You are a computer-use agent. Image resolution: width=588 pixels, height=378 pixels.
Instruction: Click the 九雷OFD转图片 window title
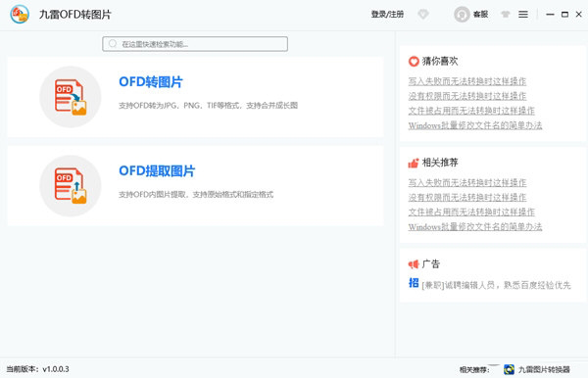[x=75, y=15]
